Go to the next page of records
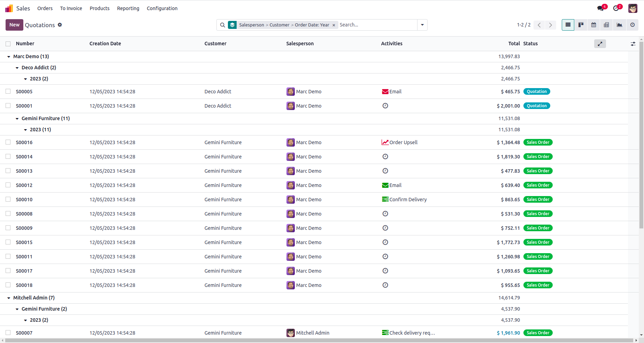This screenshot has width=644, height=343. (551, 25)
